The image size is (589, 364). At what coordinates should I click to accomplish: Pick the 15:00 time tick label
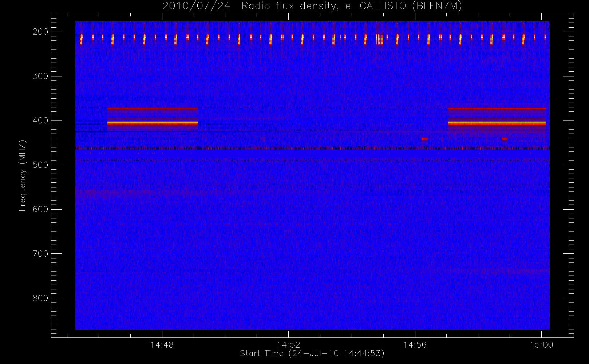pos(541,345)
